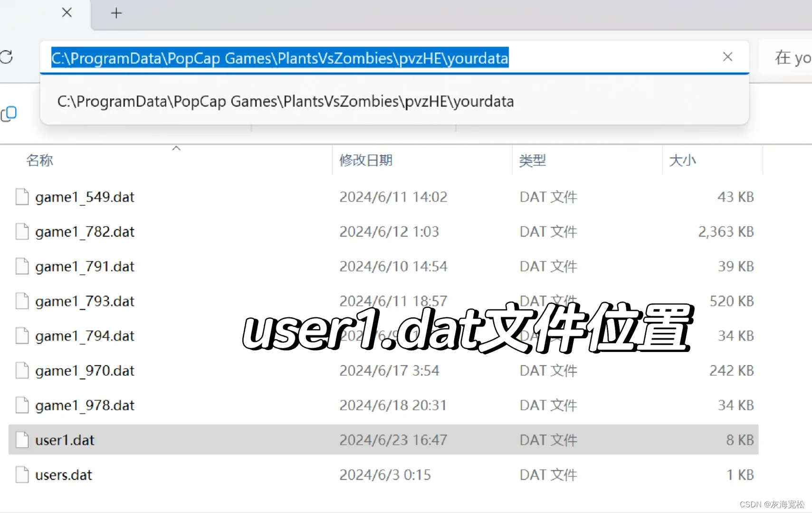This screenshot has height=513, width=812.
Task: Click the 8 KB size of user1.dat
Action: (740, 440)
